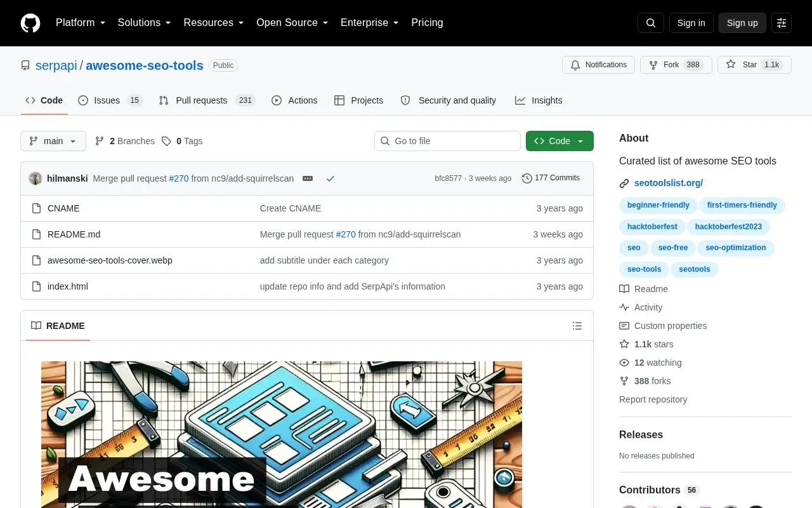Click the Notifications button
This screenshot has width=812, height=508.
(598, 65)
